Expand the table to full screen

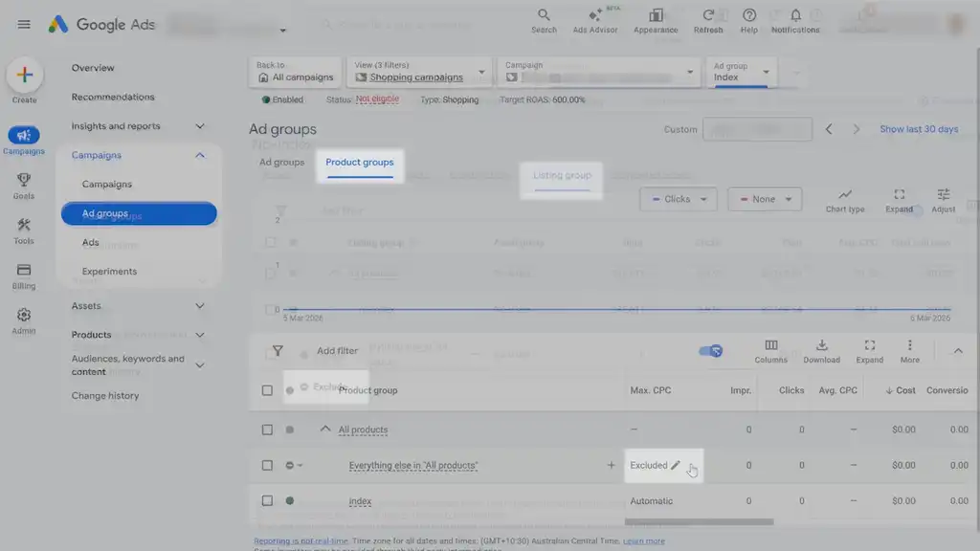869,351
